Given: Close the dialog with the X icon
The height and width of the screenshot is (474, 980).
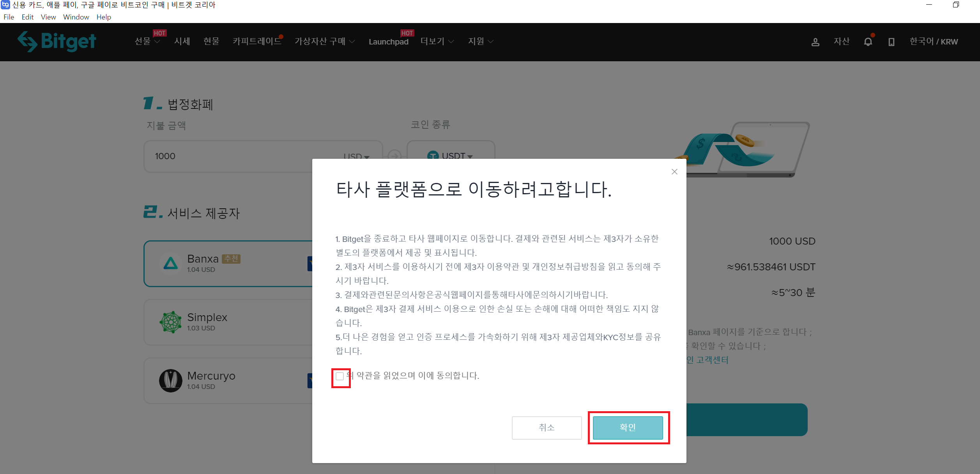Looking at the screenshot, I should point(674,172).
